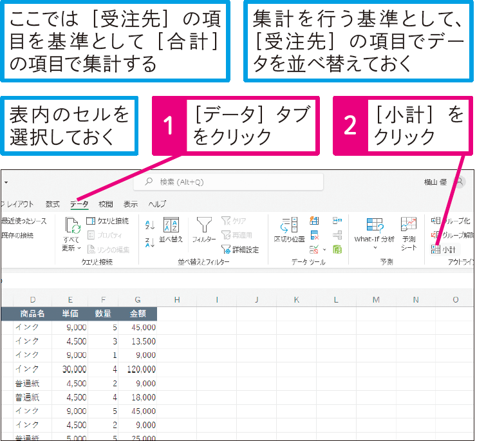The image size is (504, 441).
Task: Click 予測シート (Forecast Sheet)
Action: [x=409, y=233]
